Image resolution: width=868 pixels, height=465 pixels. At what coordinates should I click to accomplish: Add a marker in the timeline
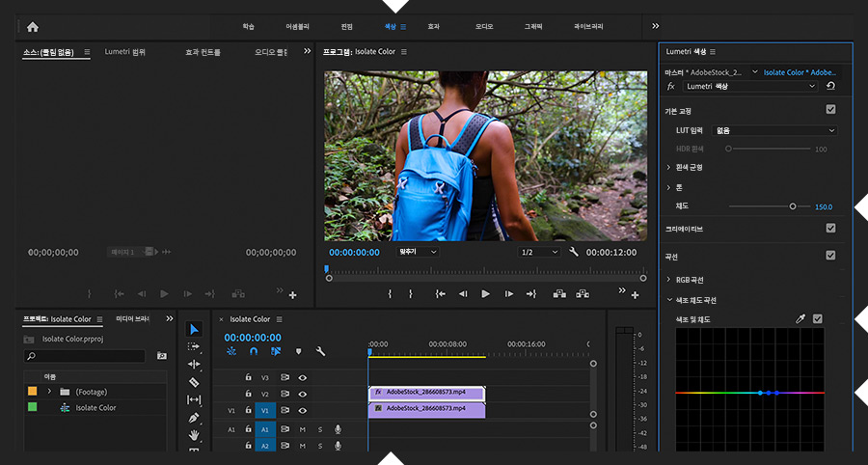[x=298, y=351]
